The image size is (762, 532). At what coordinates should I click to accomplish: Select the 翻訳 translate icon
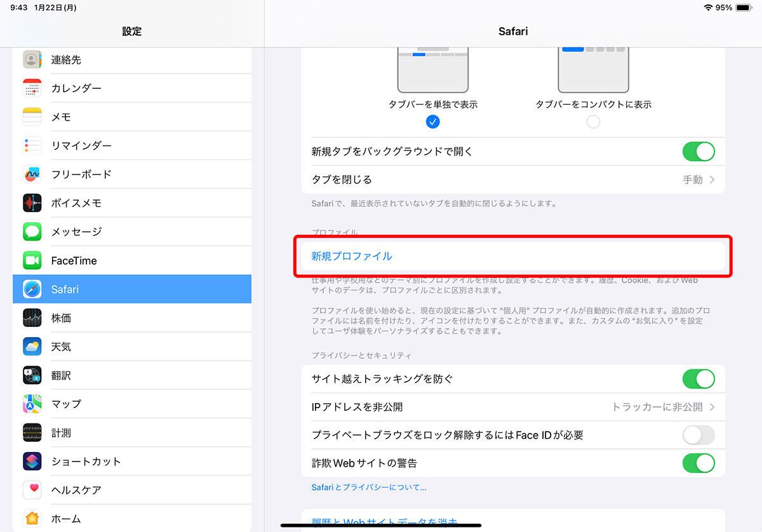pyautogui.click(x=32, y=375)
